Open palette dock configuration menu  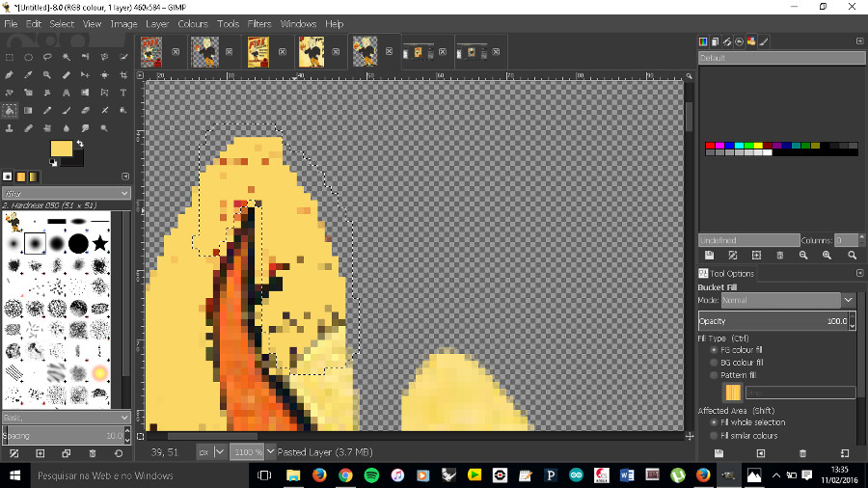859,41
